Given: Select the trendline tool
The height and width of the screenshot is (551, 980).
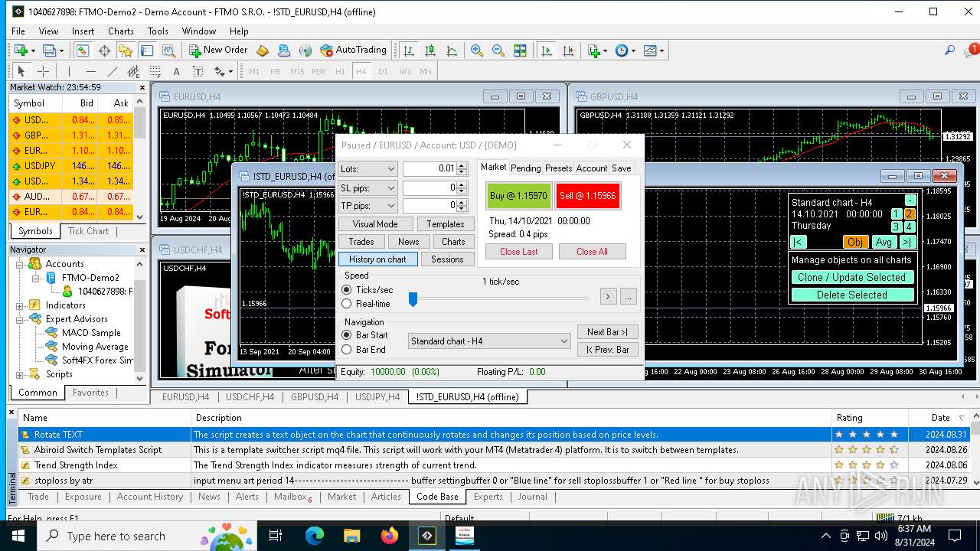Looking at the screenshot, I should pyautogui.click(x=113, y=71).
